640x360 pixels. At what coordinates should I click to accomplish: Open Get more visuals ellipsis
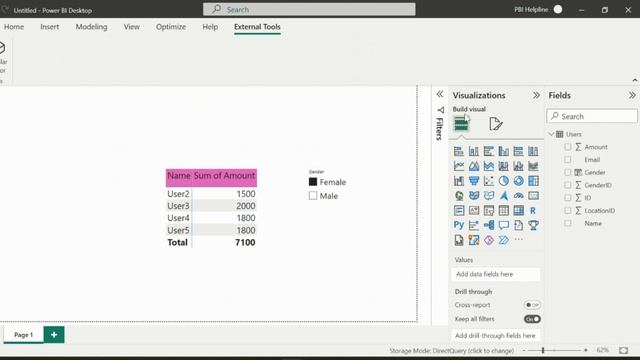tap(518, 240)
